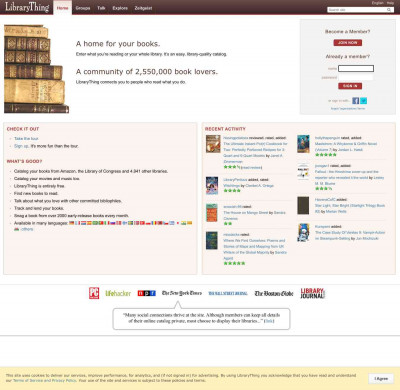Image resolution: width=400 pixels, height=390 pixels.
Task: Open the Help link
Action: click(390, 3)
